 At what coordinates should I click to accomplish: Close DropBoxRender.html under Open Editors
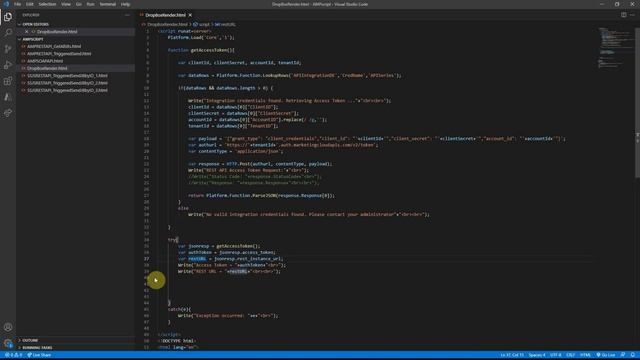click(27, 31)
